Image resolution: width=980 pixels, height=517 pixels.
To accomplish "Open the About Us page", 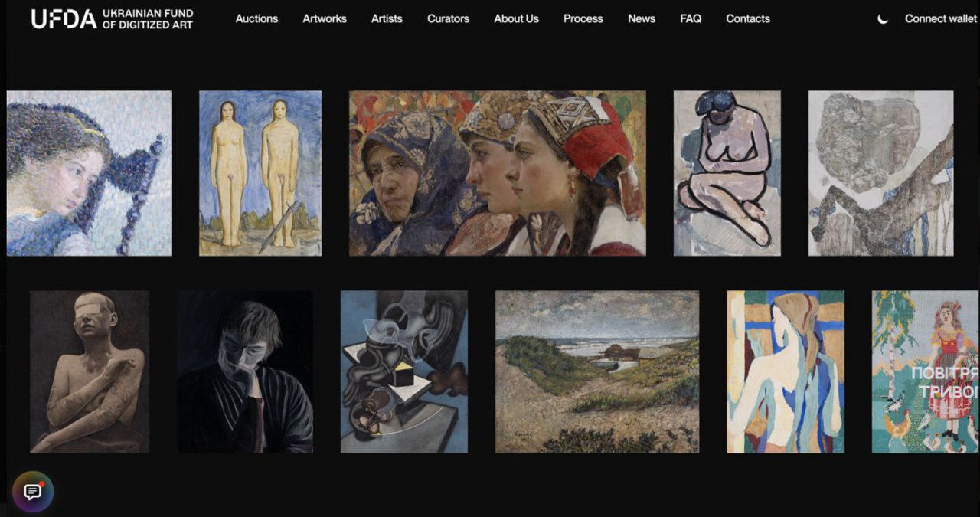I will (516, 19).
